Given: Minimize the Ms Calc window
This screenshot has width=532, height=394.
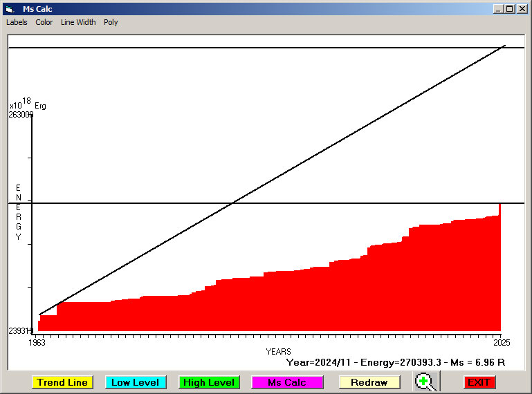Looking at the screenshot, I should point(498,9).
